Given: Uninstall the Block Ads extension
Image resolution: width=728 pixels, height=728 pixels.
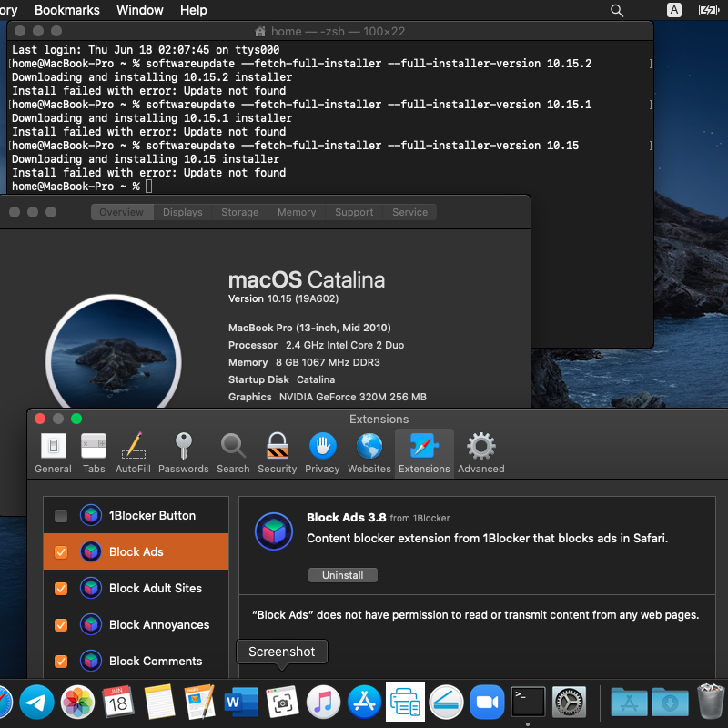Looking at the screenshot, I should coord(343,575).
